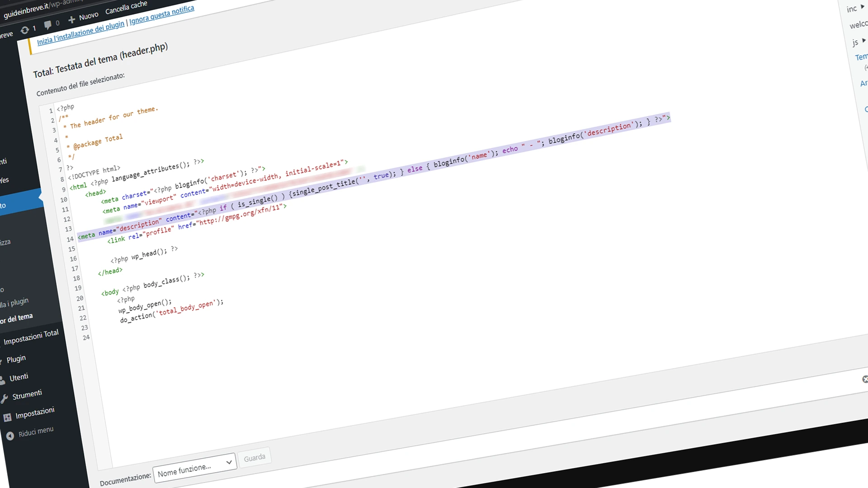Click Cancella cache in the admin bar
Screen dimensions: 868x488
coord(126,8)
